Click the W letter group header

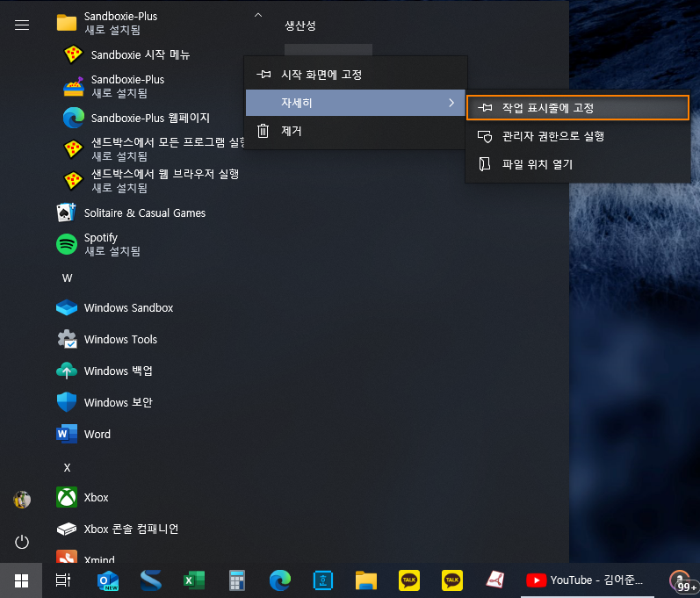pos(67,278)
